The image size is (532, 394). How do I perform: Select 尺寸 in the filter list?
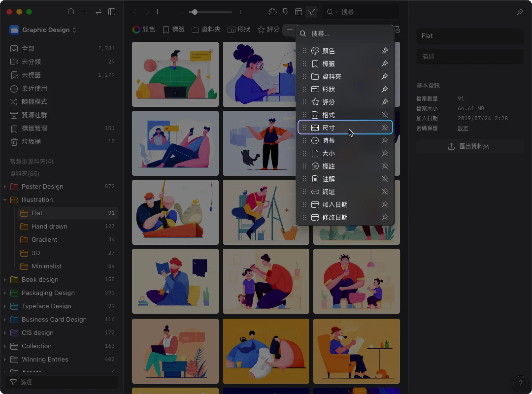[x=345, y=128]
